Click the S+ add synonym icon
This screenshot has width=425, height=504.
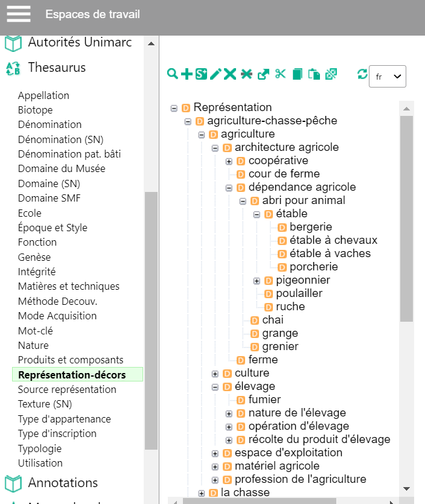[x=201, y=74]
